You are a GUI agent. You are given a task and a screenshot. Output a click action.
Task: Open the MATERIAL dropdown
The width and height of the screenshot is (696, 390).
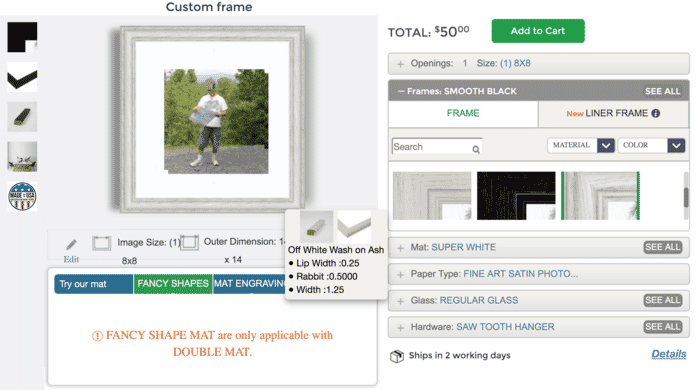click(x=581, y=146)
